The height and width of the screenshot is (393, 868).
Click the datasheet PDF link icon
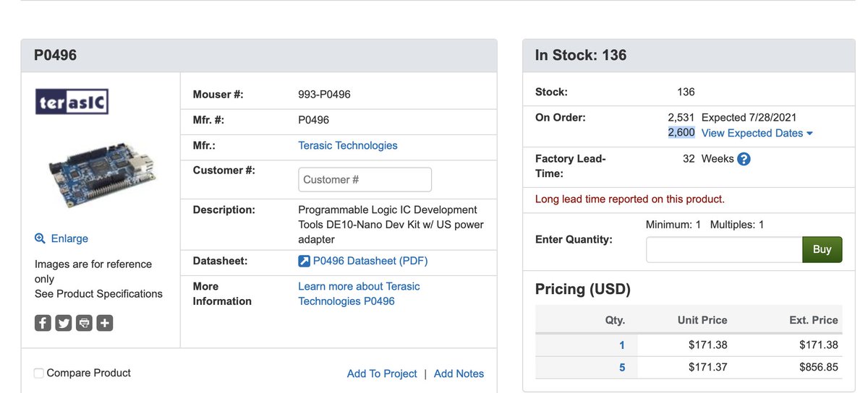(x=304, y=261)
